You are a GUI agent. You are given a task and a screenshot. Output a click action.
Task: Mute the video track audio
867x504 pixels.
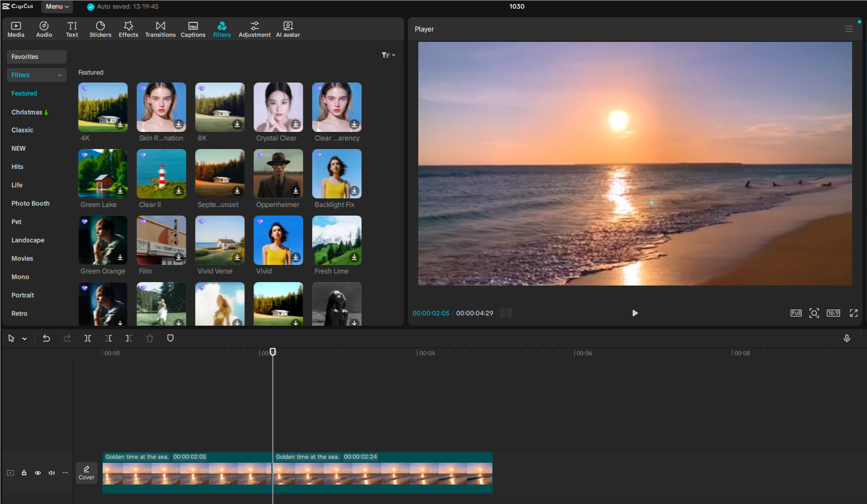51,472
